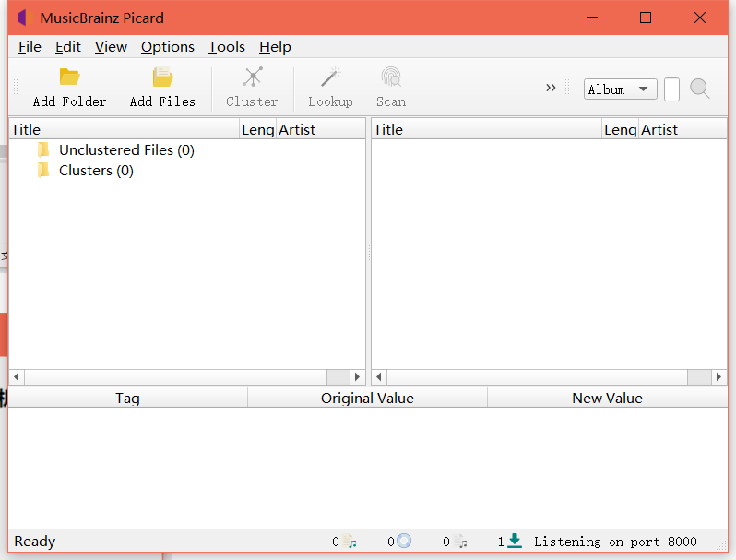736x560 pixels.
Task: Click the Lookup magic wand icon
Action: tap(330, 77)
